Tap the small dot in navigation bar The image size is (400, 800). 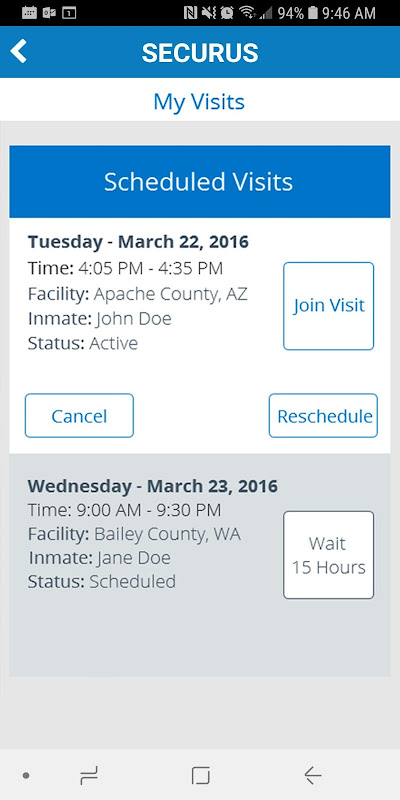[26, 776]
